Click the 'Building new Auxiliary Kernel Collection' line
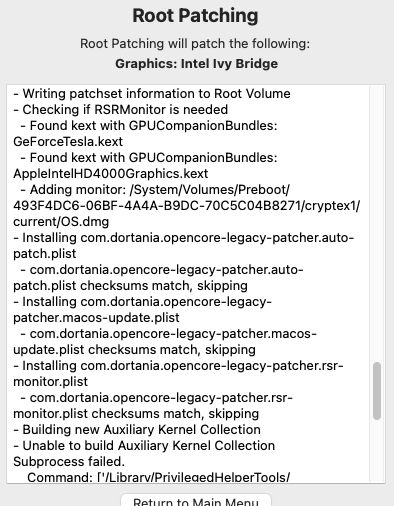This screenshot has height=506, width=394. click(x=137, y=430)
